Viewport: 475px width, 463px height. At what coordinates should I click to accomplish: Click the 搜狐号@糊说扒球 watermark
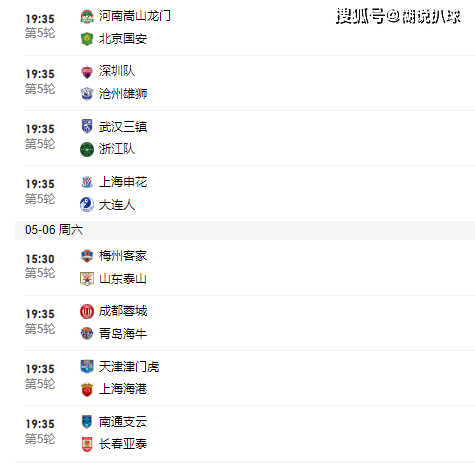pos(398,16)
